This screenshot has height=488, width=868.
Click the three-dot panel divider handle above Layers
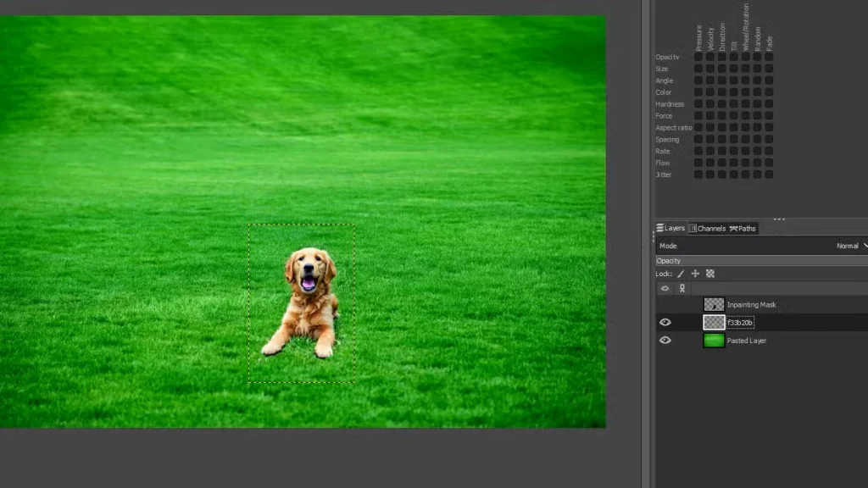click(x=778, y=219)
